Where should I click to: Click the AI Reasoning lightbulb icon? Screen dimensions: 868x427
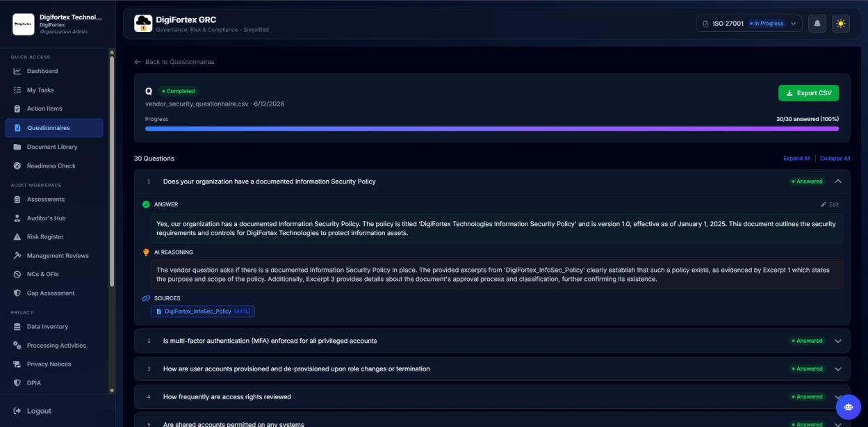pos(146,252)
